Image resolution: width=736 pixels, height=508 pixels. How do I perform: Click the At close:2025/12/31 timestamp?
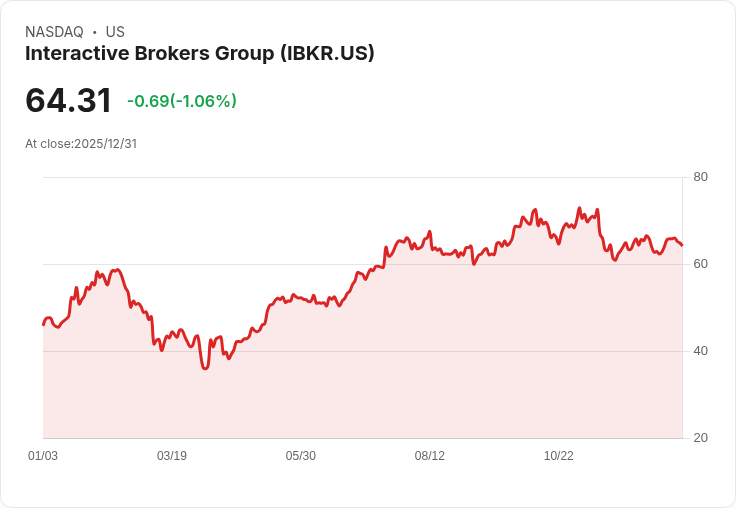coord(81,143)
